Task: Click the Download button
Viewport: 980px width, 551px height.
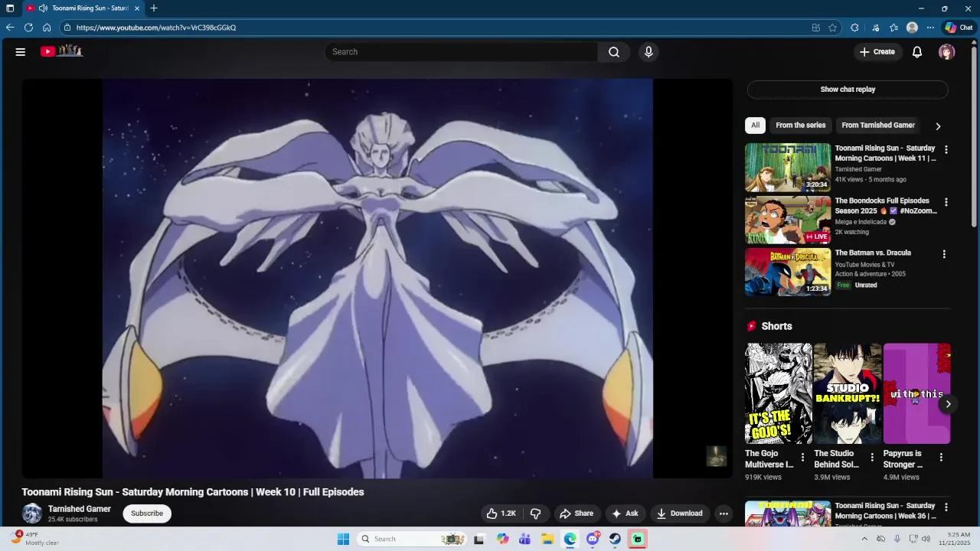Action: [x=680, y=514]
